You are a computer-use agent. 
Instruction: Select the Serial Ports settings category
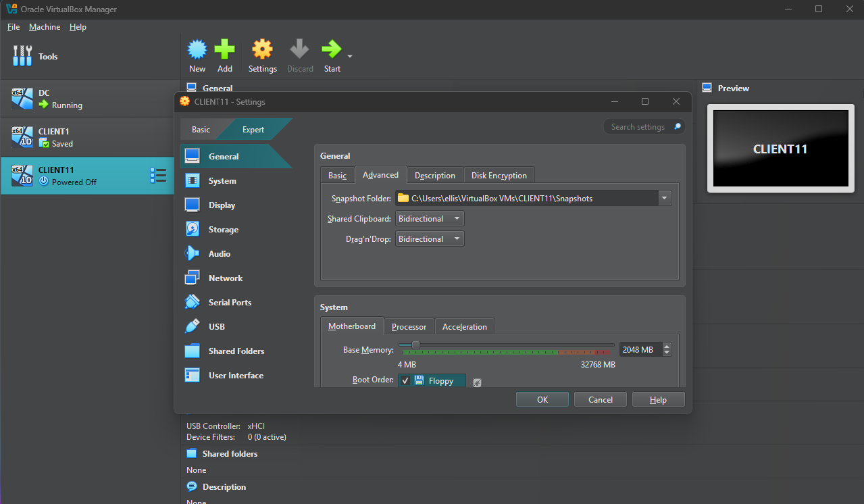[236, 302]
